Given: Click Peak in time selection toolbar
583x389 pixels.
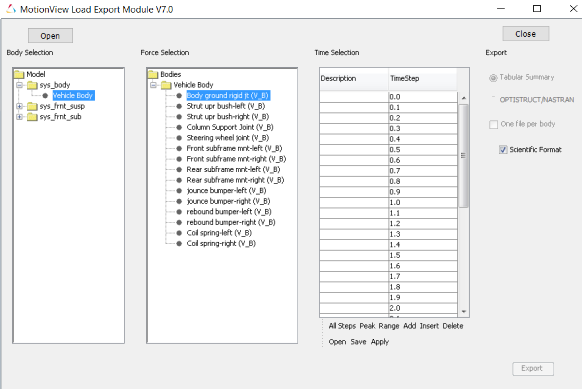Looking at the screenshot, I should pyautogui.click(x=367, y=326).
